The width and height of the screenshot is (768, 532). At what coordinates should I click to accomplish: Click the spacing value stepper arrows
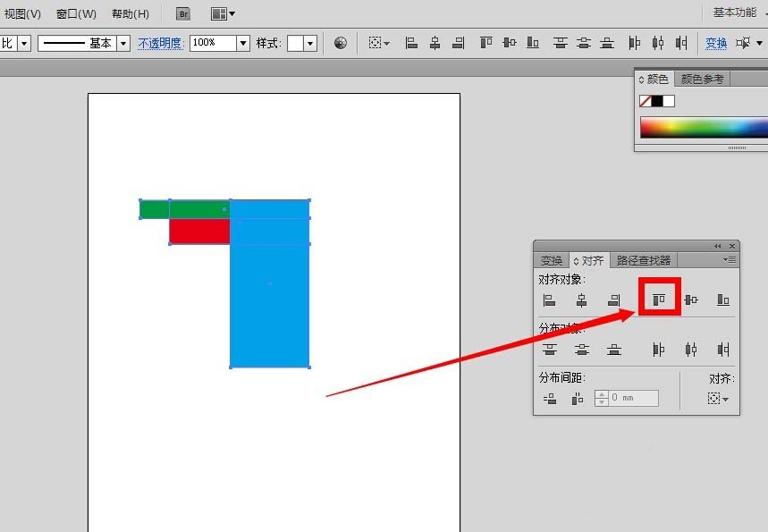coord(601,398)
